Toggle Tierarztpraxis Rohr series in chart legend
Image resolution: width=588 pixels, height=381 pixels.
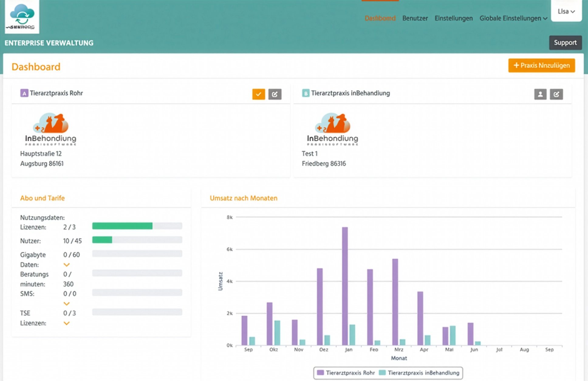coord(346,373)
